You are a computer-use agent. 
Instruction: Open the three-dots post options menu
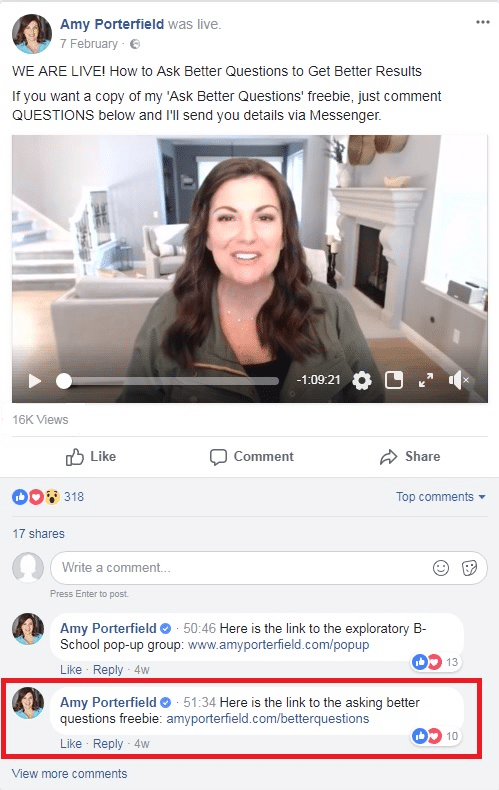pos(483,22)
